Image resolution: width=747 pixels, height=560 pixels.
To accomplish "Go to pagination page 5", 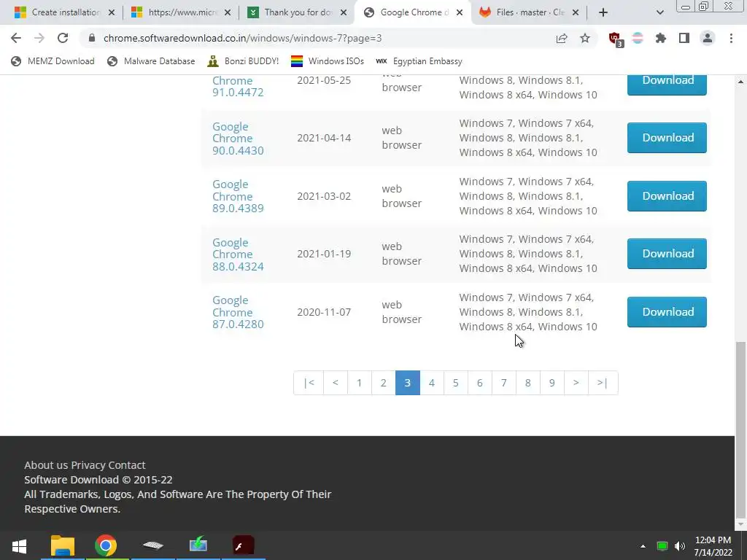I will click(x=456, y=383).
